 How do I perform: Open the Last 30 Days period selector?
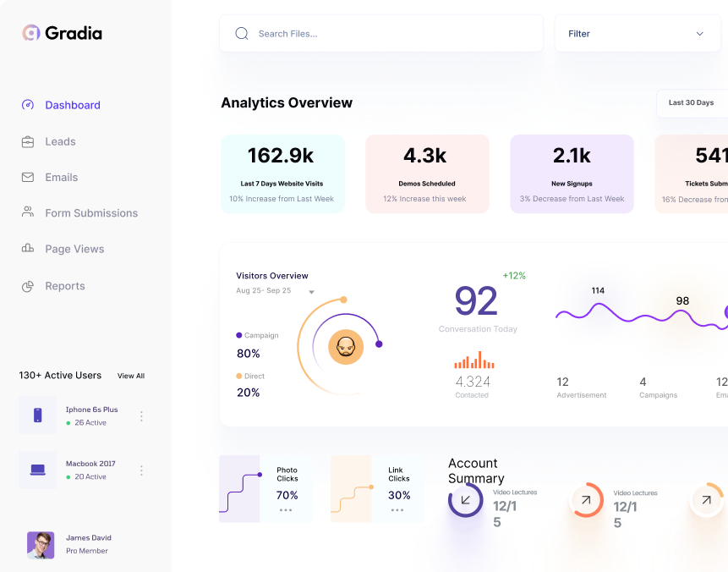[x=692, y=103]
